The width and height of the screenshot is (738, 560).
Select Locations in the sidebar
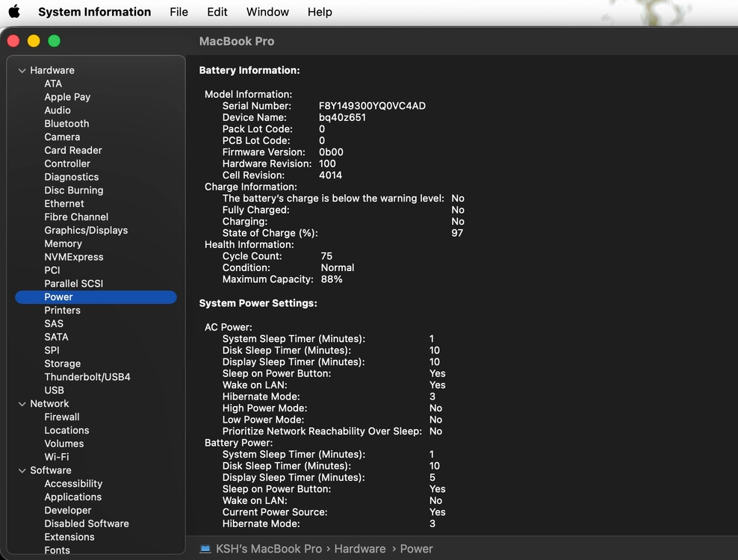(x=66, y=430)
